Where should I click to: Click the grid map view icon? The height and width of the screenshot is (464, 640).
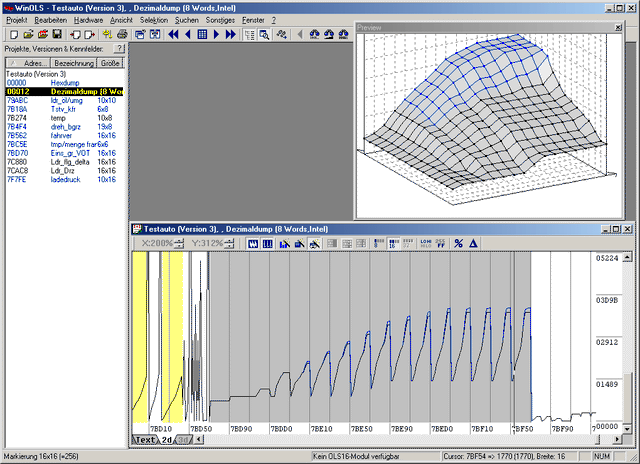(x=202, y=34)
